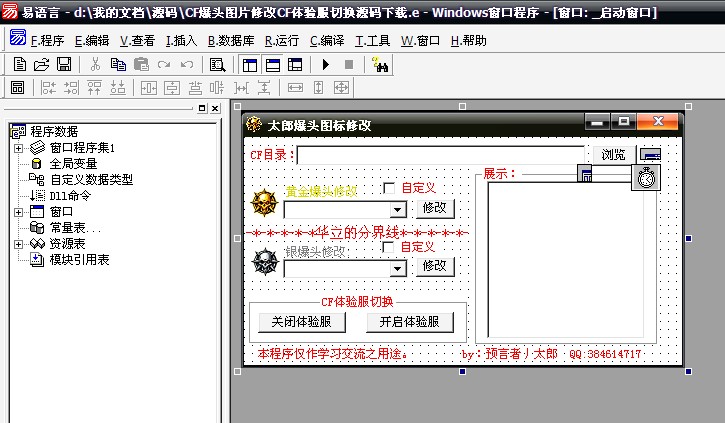Click the 浏览 browse button

613,154
